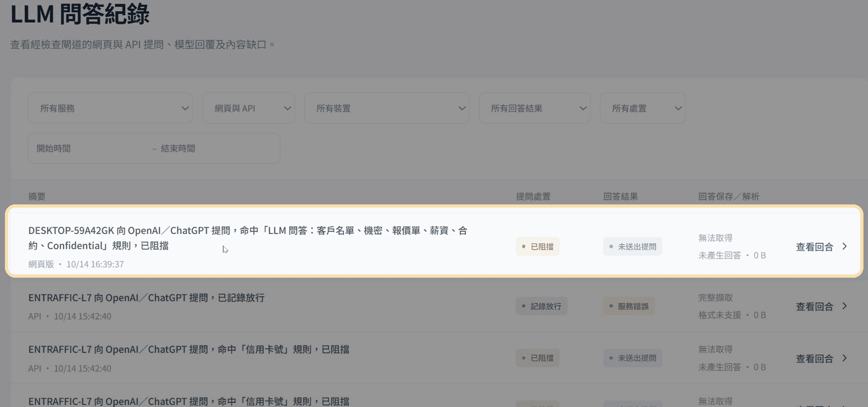
Task: Open the 網頁與 API filter dropdown
Action: [x=249, y=108]
